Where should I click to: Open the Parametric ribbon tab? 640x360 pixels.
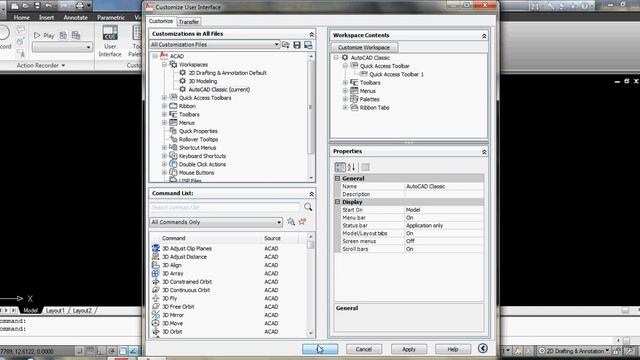(111, 18)
